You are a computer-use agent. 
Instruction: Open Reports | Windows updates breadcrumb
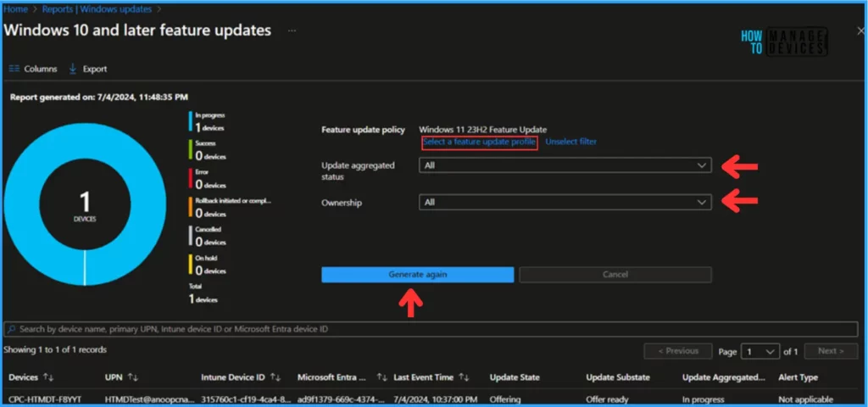pyautogui.click(x=97, y=8)
